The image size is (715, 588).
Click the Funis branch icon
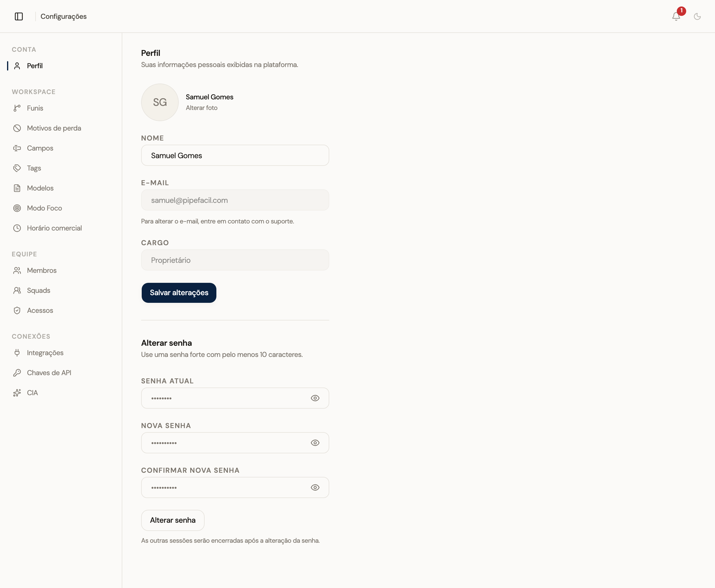pos(17,108)
